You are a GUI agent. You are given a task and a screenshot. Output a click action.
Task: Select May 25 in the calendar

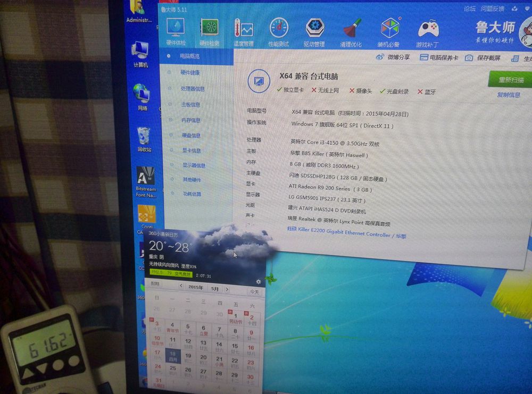(173, 370)
